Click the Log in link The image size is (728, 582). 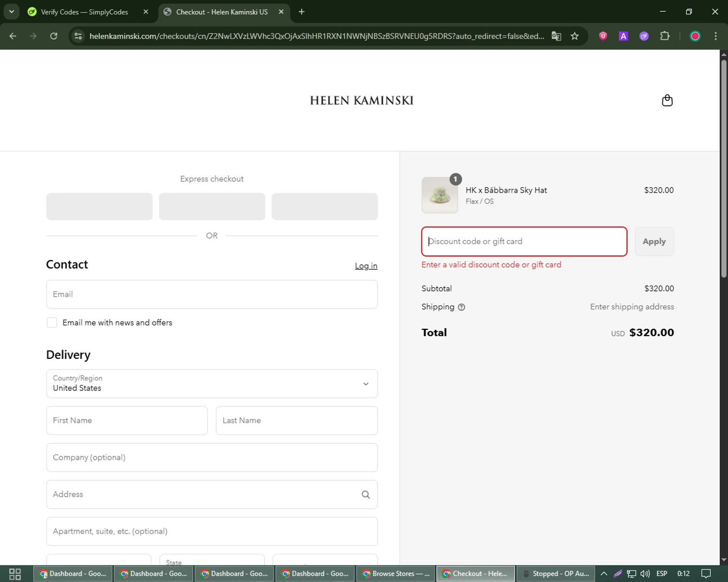[x=366, y=266]
